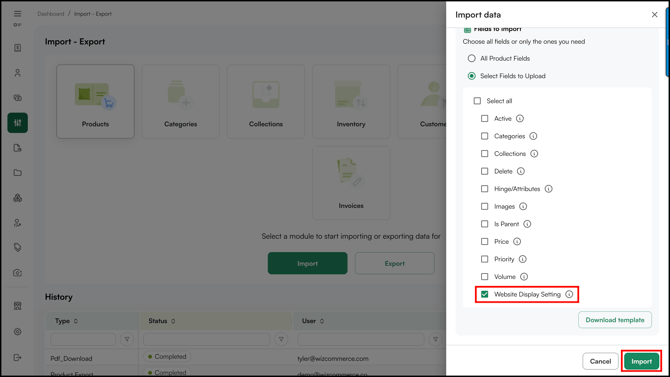Image resolution: width=670 pixels, height=377 pixels.
Task: Sort history by Type column
Action: point(76,321)
